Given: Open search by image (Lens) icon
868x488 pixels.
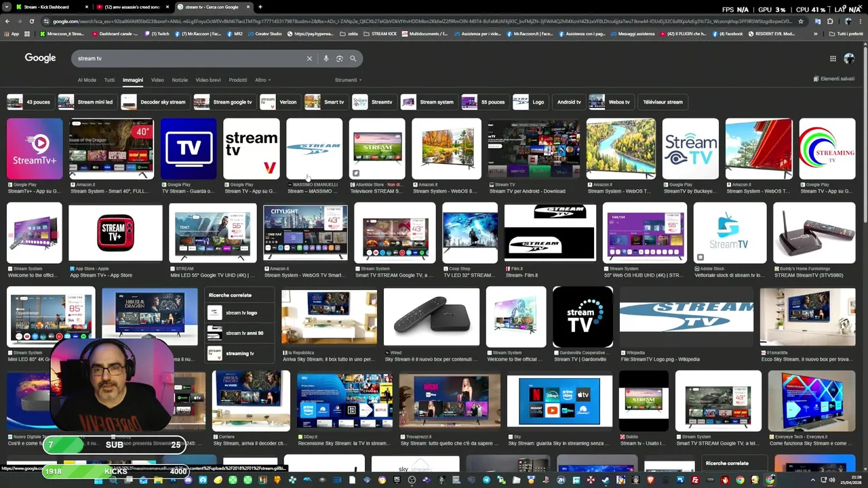Looking at the screenshot, I should click(x=340, y=58).
